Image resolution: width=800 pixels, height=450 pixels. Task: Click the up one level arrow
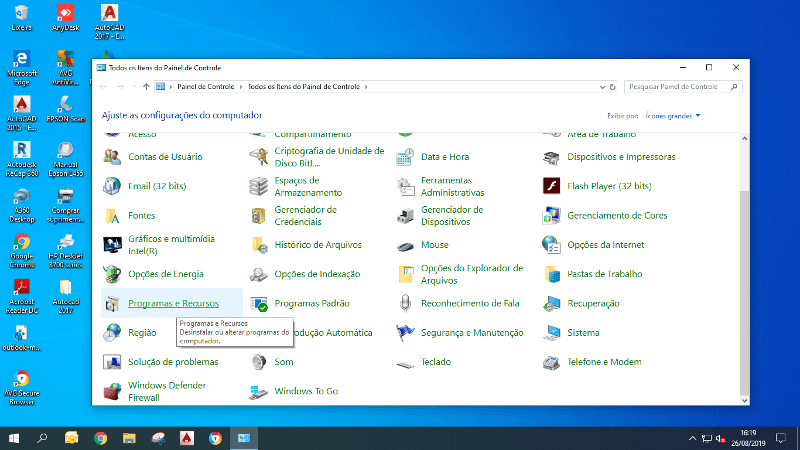[146, 87]
